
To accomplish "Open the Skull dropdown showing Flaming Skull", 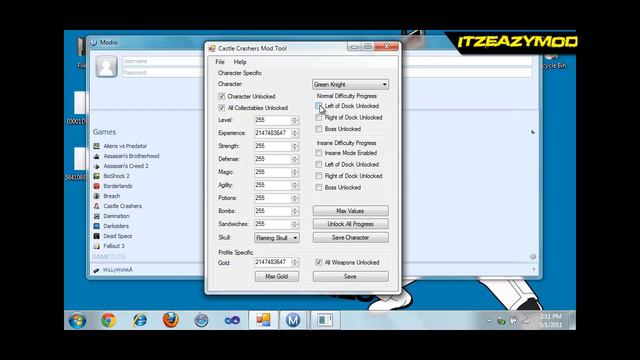I will [x=277, y=238].
